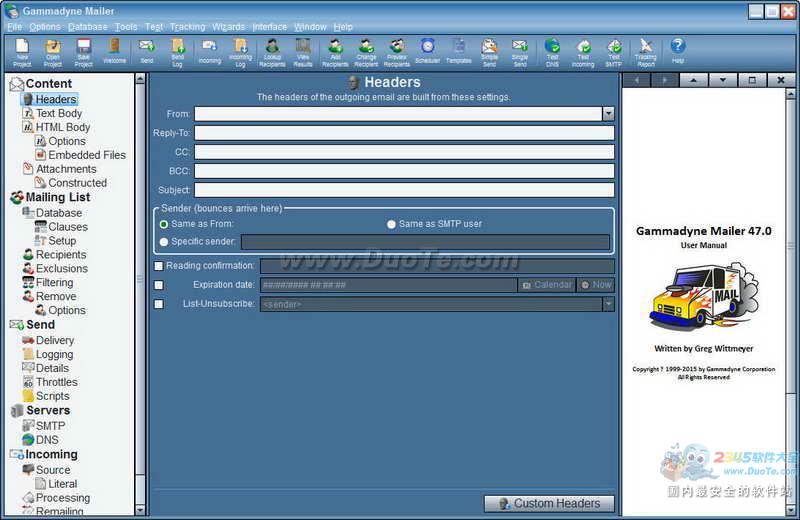Open the Scheduler clock icon
800x520 pixels.
[x=428, y=53]
